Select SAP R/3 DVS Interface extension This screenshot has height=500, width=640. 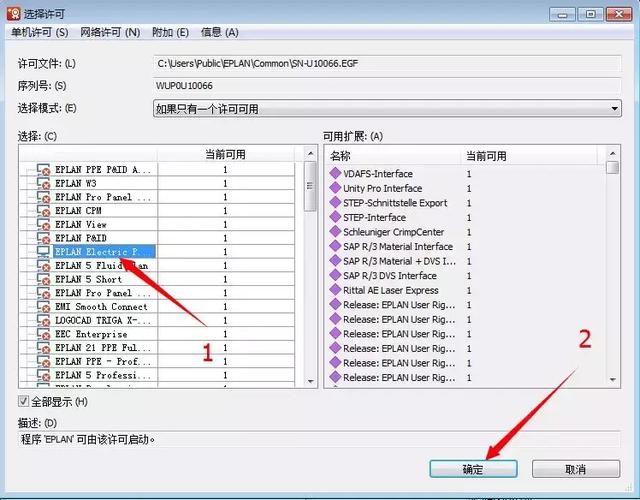pyautogui.click(x=390, y=276)
